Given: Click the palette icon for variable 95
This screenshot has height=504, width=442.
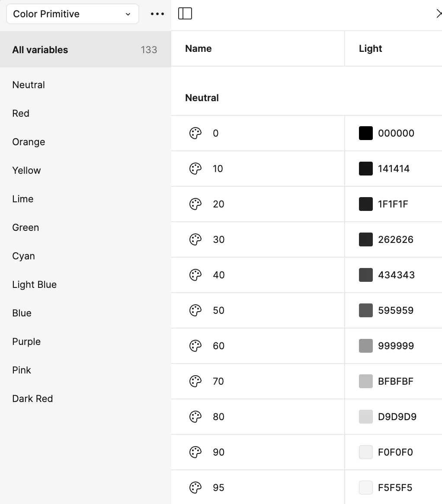Looking at the screenshot, I should (x=195, y=488).
